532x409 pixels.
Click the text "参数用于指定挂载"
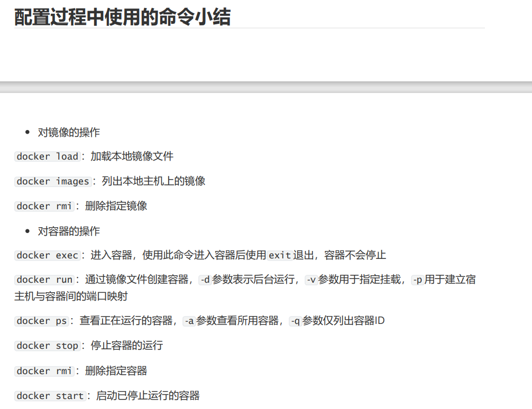click(x=360, y=280)
